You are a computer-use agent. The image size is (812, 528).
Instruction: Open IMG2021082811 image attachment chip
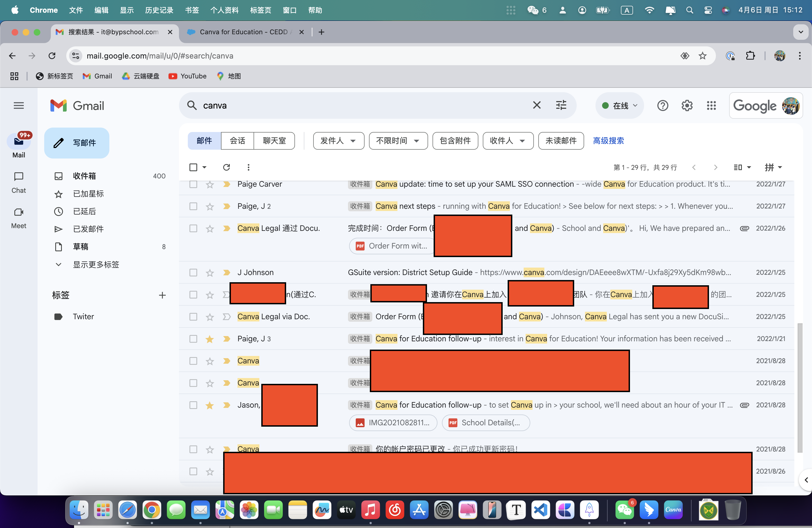[393, 423]
